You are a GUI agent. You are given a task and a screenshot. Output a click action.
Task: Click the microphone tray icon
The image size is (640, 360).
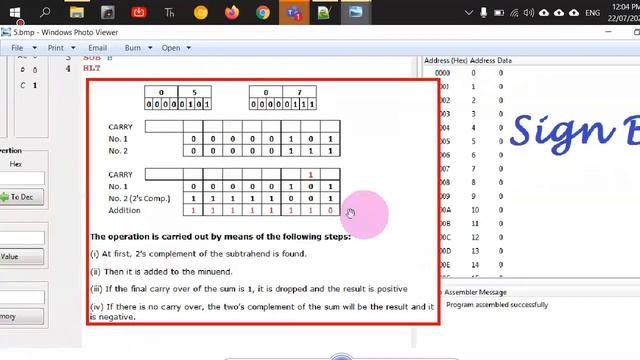pyautogui.click(x=484, y=13)
